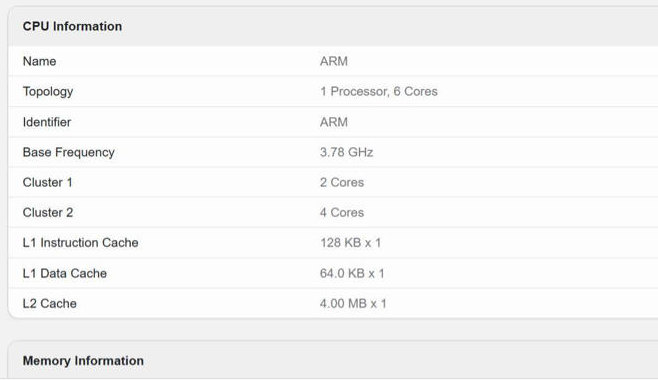Click the 1 Processor, 6 Cores value
658x380 pixels.
(x=379, y=91)
